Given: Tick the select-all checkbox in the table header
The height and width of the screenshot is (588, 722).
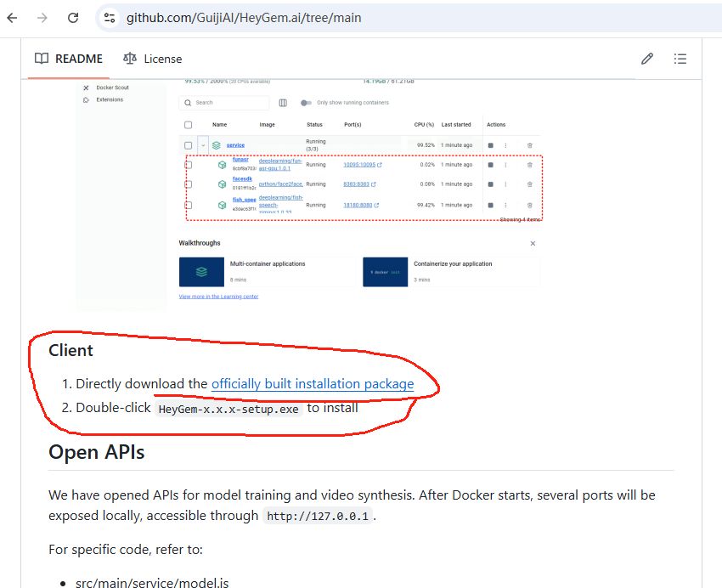Looking at the screenshot, I should pos(188,125).
